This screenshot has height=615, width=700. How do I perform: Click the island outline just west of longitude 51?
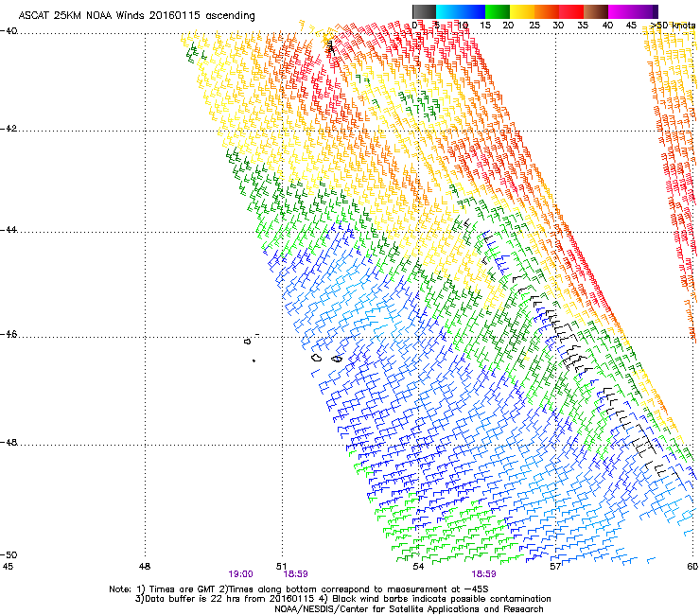247,342
